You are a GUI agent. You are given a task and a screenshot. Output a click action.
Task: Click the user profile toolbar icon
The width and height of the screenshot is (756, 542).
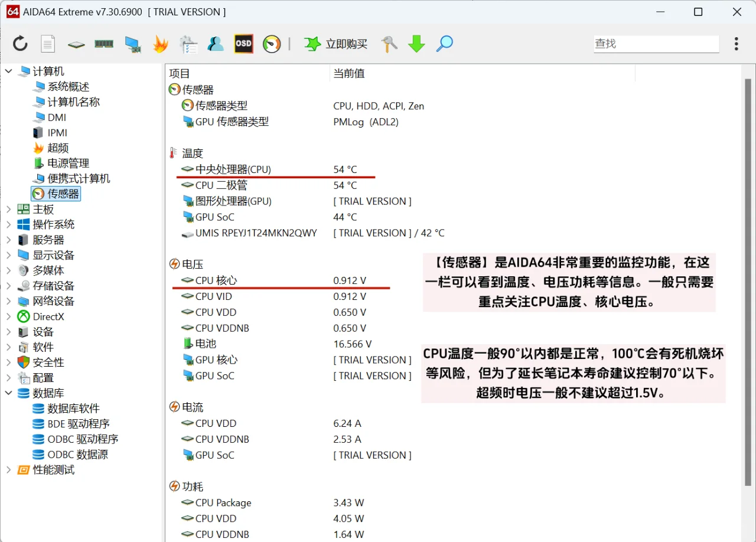pos(216,44)
